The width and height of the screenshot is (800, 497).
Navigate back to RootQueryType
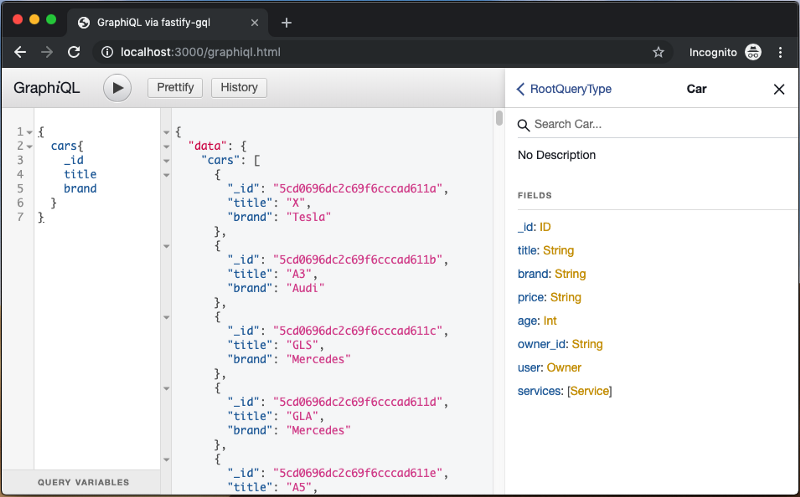pyautogui.click(x=564, y=89)
